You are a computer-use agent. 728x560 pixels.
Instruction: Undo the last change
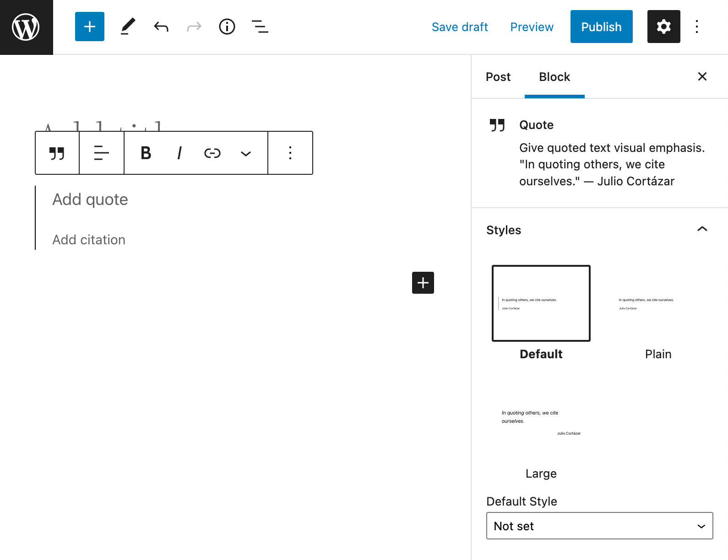tap(161, 27)
